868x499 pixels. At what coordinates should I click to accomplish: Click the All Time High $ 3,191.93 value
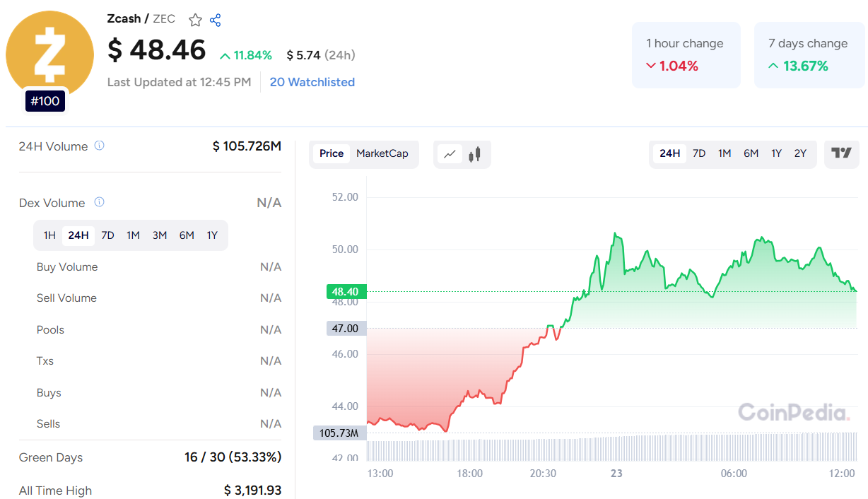tap(252, 491)
